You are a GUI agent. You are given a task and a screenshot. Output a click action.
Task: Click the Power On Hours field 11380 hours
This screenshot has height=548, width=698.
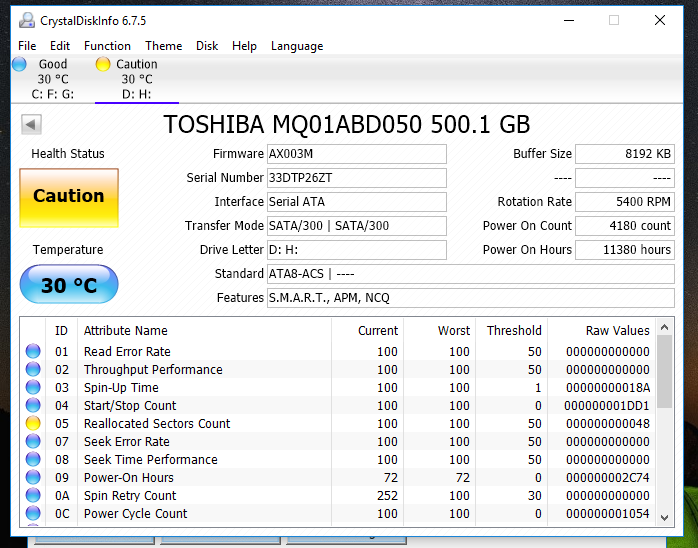coord(625,250)
